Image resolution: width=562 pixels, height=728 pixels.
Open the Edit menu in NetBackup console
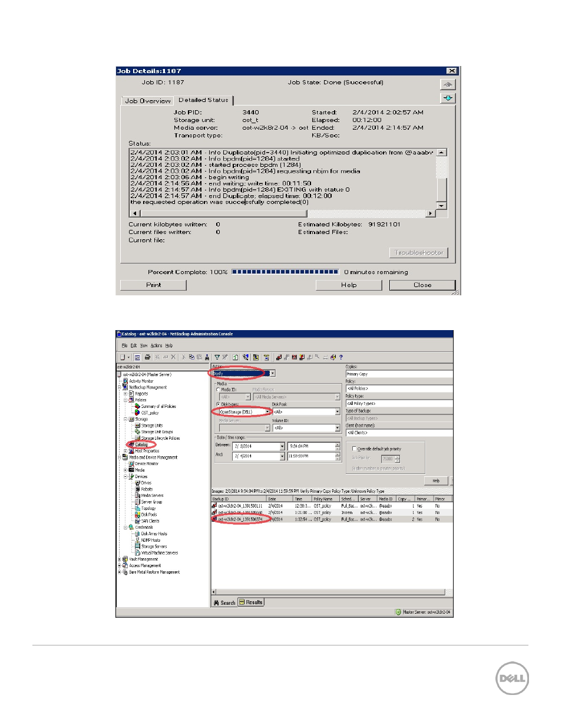[x=134, y=345]
